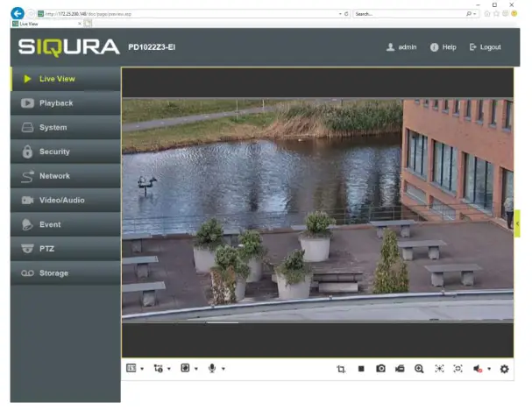Click the live video feed
The image size is (532, 410).
coord(317,209)
